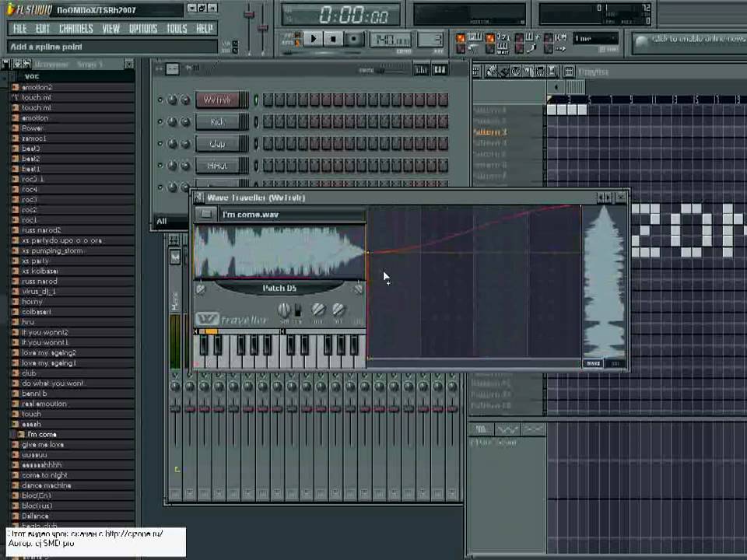
Task: Toggle first step of HiHat row
Action: [x=268, y=166]
